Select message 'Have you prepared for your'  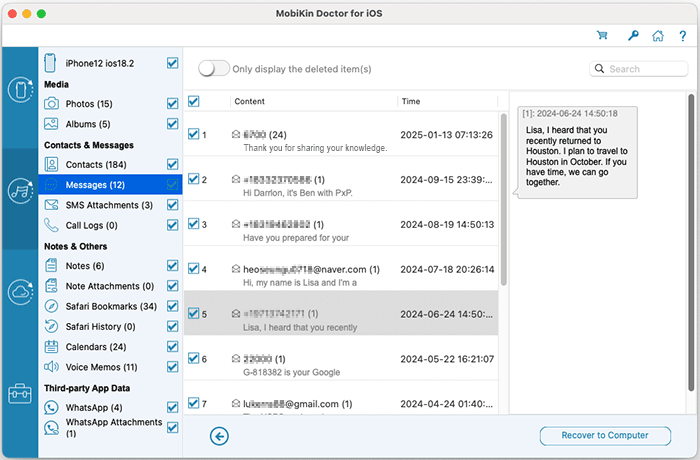[341, 223]
